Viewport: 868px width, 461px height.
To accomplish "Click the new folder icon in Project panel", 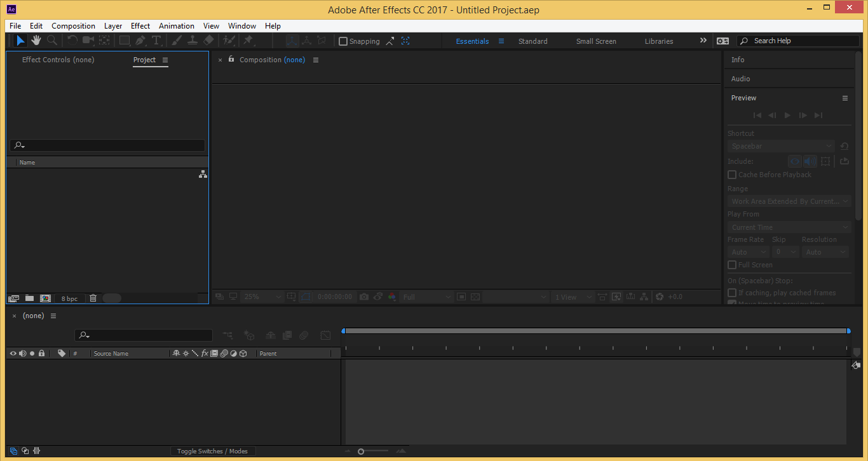I will click(29, 298).
